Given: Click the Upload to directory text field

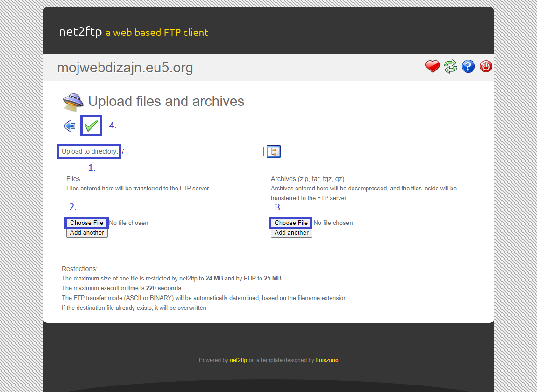Looking at the screenshot, I should coord(193,151).
